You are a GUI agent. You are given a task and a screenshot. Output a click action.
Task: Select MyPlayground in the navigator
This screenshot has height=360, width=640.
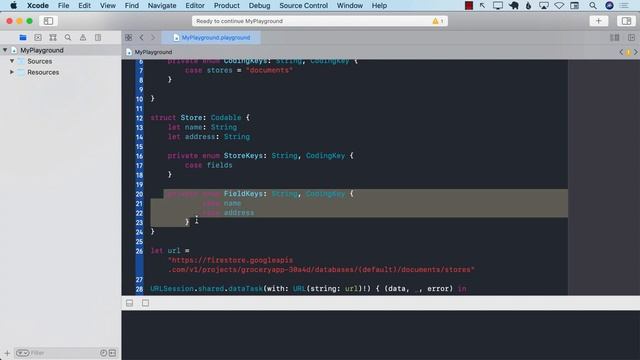tap(60, 50)
